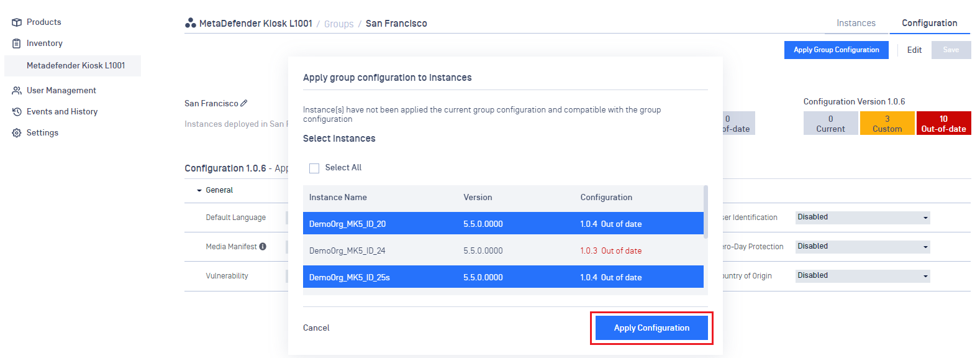Click the Apply Group Configuration button
The image size is (980, 358).
[x=836, y=50]
